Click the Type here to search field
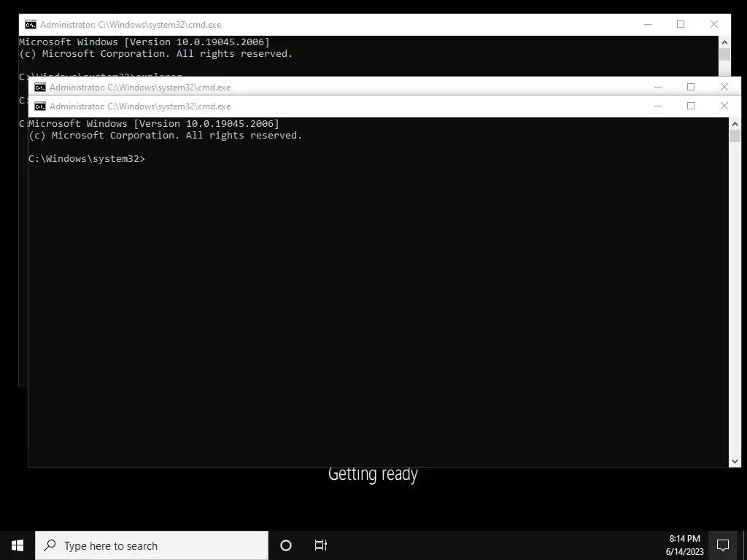The image size is (747, 560). point(152,545)
